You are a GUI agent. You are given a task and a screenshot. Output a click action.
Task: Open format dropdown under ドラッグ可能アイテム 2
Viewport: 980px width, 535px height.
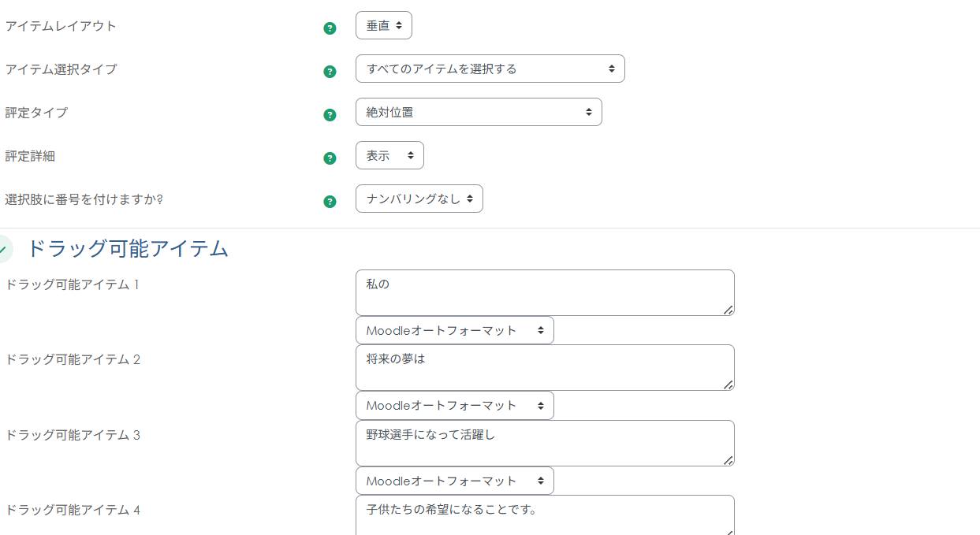coord(454,405)
